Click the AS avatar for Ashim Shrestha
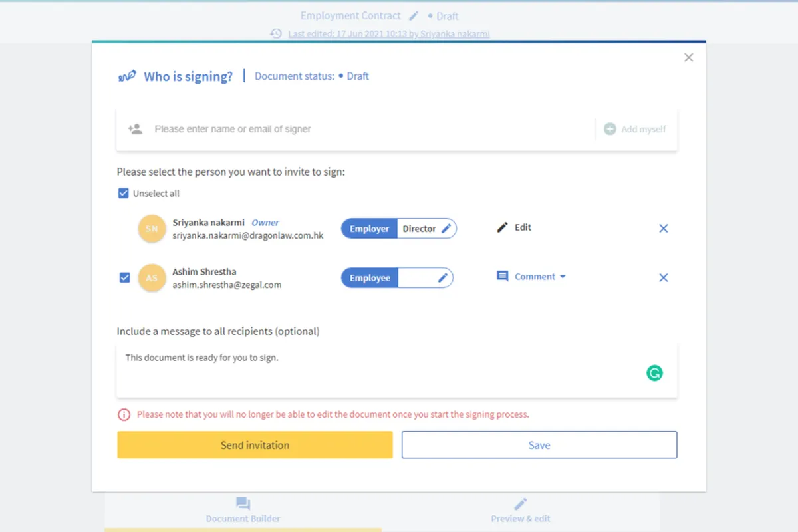The height and width of the screenshot is (532, 798). (152, 278)
